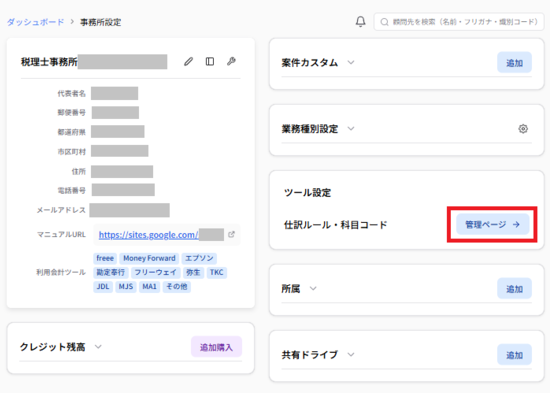Click the 追加 button in 案件カスタム
Image resolution: width=550 pixels, height=393 pixels.
tap(514, 63)
